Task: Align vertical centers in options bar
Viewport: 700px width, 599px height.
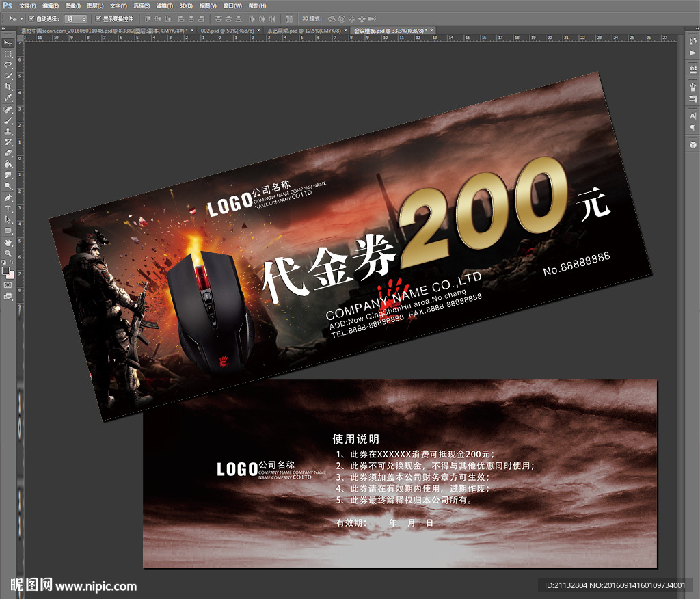Action: tap(159, 18)
